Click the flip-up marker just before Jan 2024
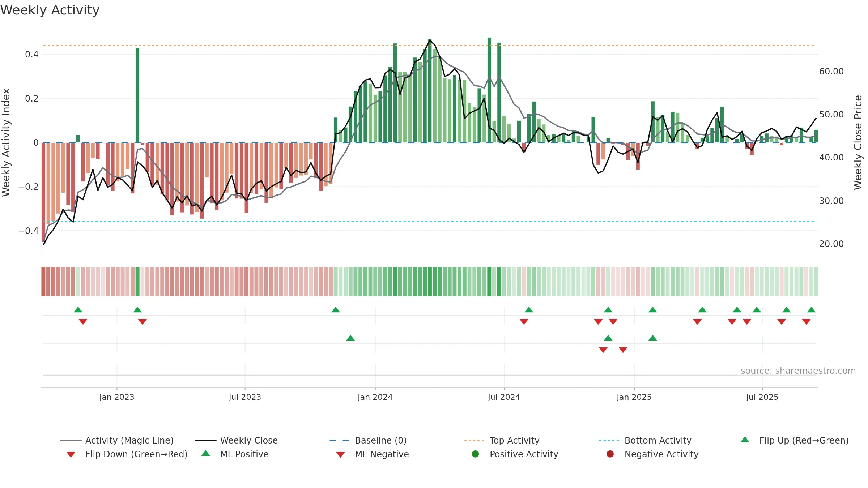Screen dimensions: 868x488 tap(336, 310)
